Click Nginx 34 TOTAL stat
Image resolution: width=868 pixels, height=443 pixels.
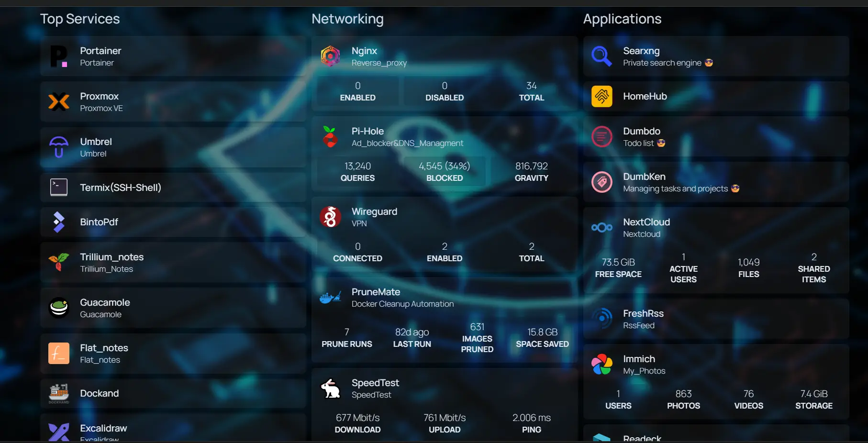click(x=532, y=91)
